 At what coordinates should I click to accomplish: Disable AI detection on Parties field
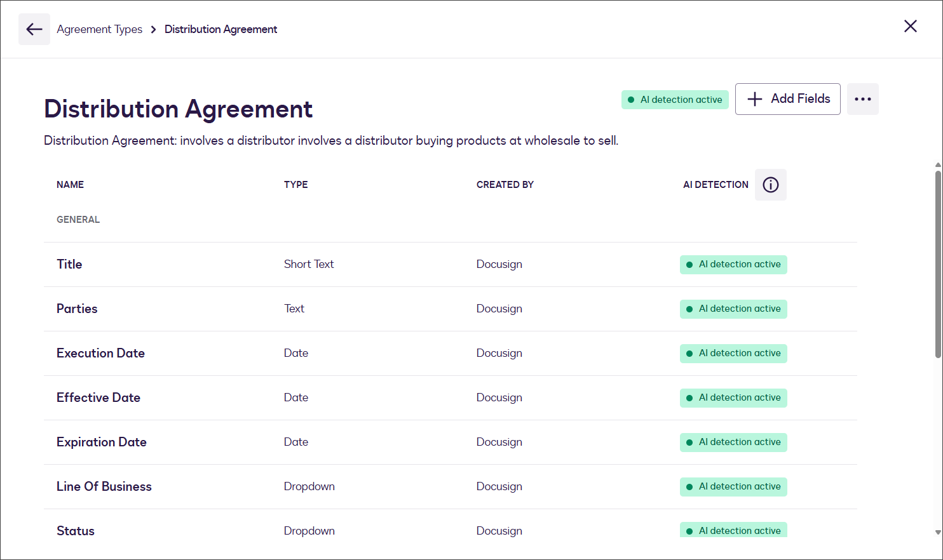click(733, 309)
